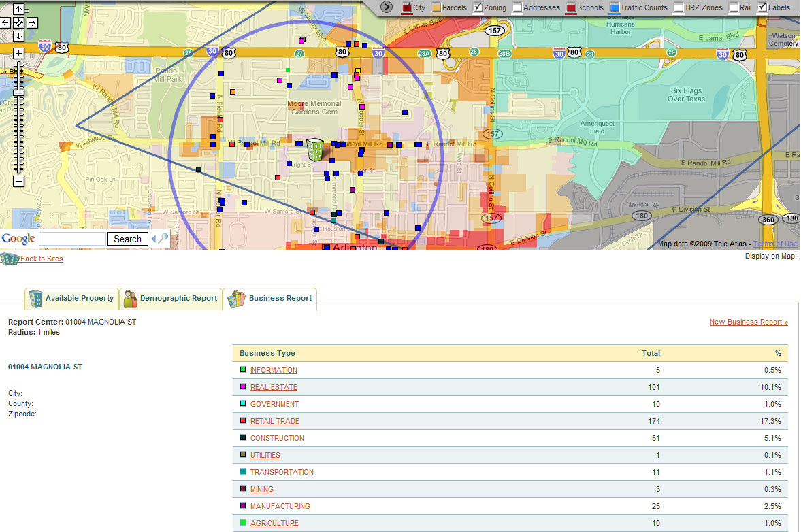Zoom out with the minus button
This screenshot has height=532, width=801.
pyautogui.click(x=18, y=181)
